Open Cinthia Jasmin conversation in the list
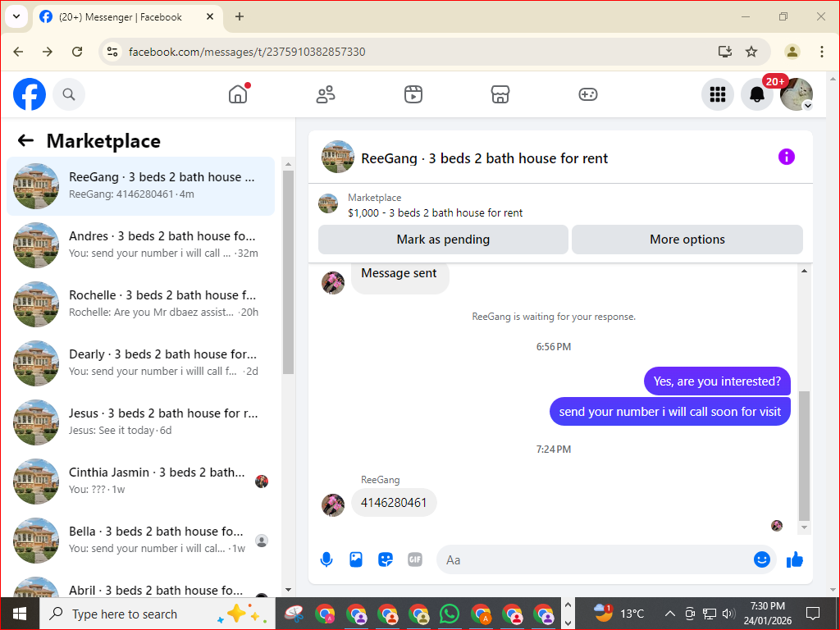Viewport: 840px width, 630px height. (x=141, y=481)
